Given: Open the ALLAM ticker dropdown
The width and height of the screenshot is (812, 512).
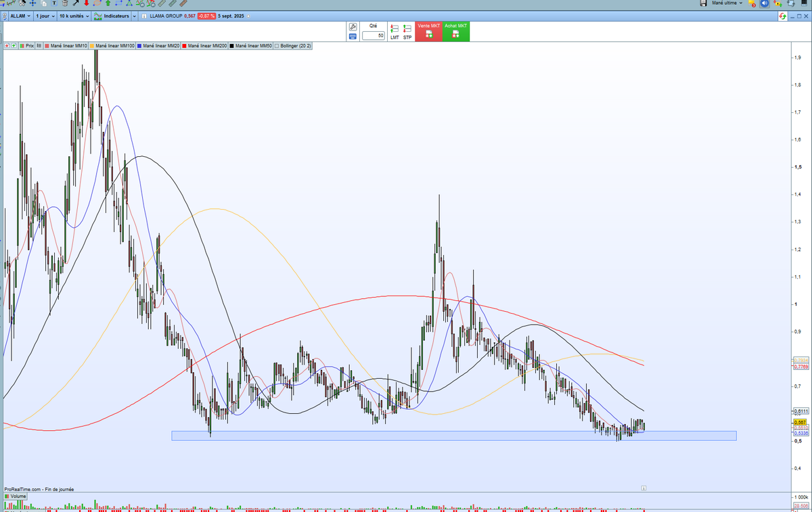Looking at the screenshot, I should 20,16.
